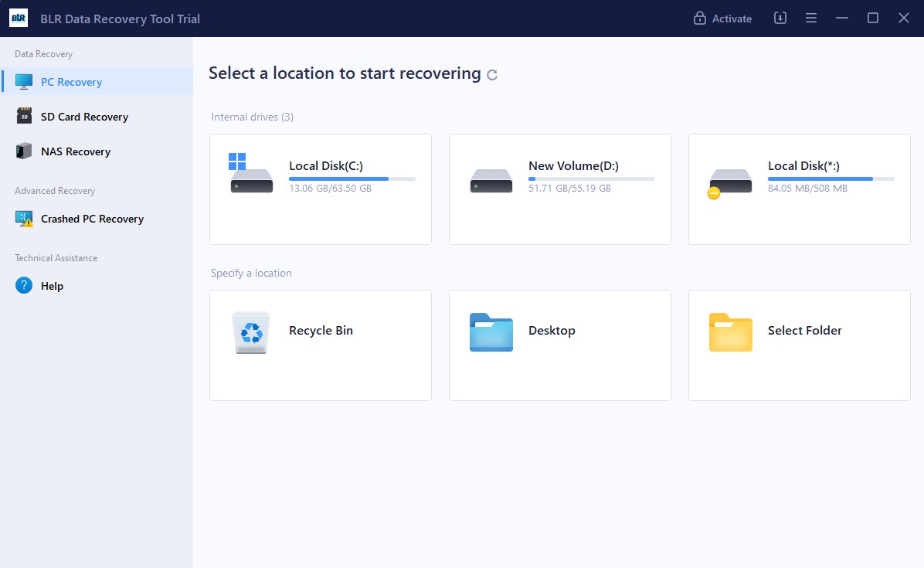This screenshot has width=924, height=568.
Task: Click the Recycle Bin icon
Action: (251, 332)
